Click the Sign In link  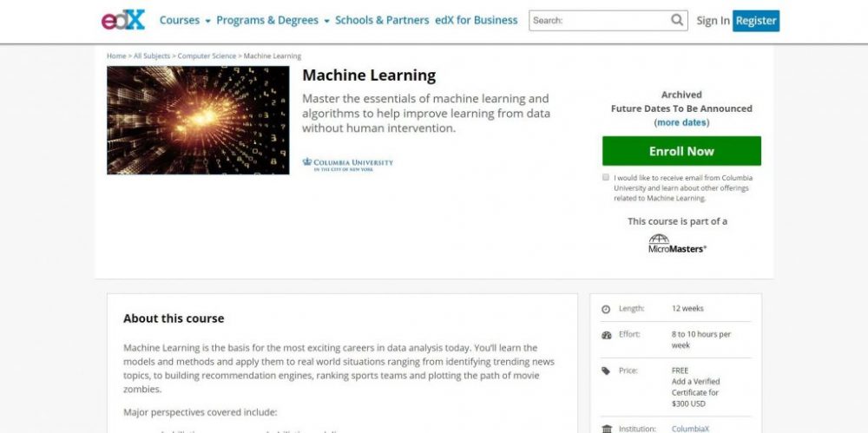coord(713,21)
